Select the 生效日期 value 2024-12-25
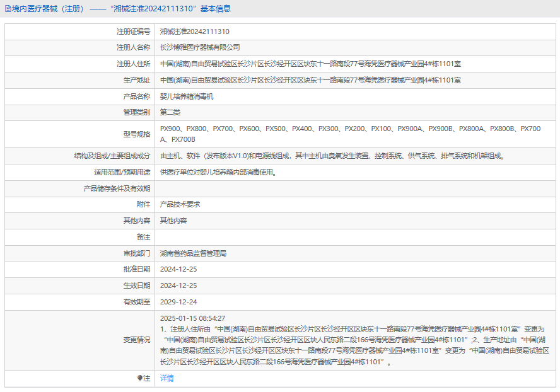 pos(178,285)
